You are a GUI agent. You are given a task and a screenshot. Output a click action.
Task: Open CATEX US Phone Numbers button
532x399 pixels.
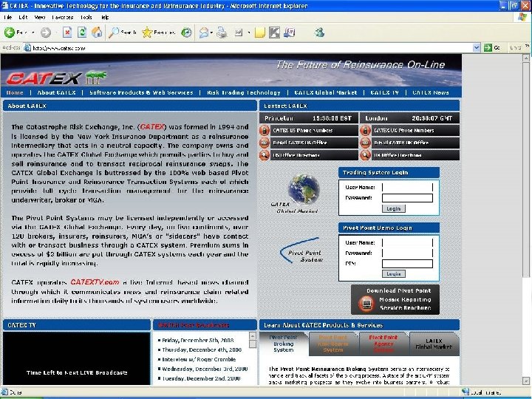(314, 130)
